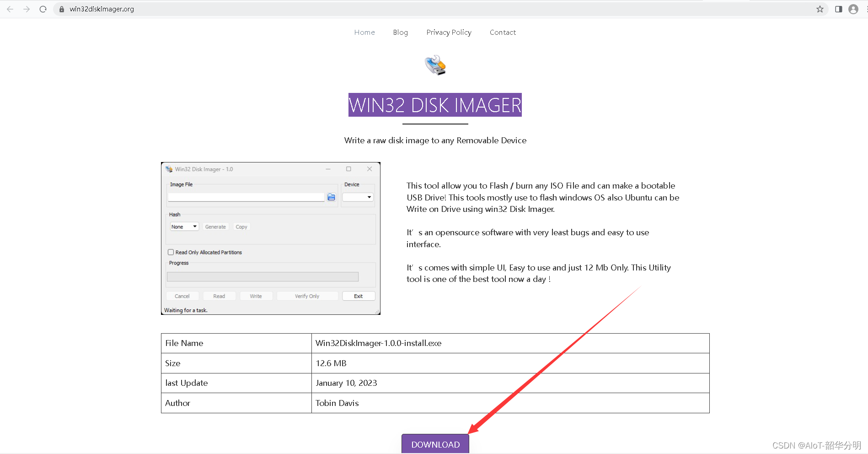Click the browser back arrow
Viewport: 868px width, 454px height.
[x=10, y=9]
